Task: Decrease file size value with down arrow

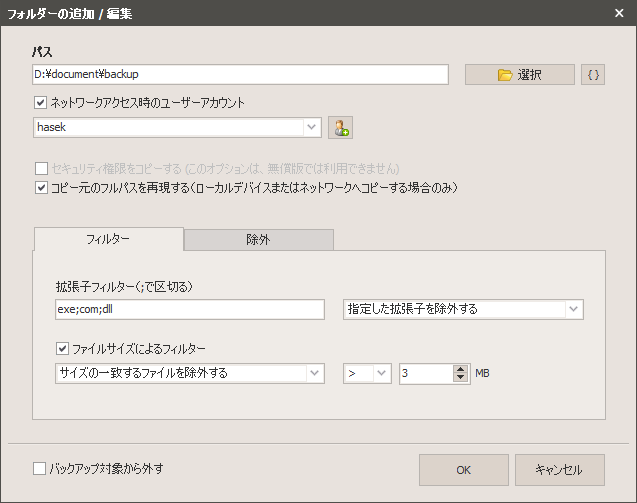Action: click(x=460, y=377)
